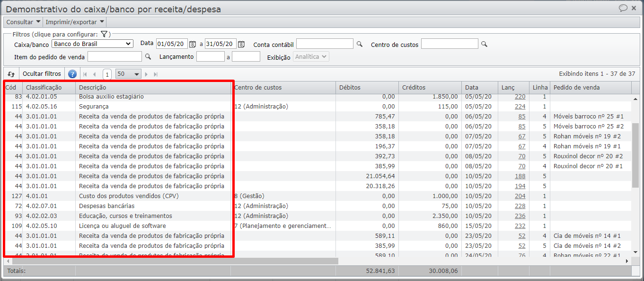Sort by Centro de custos column header

[283, 88]
